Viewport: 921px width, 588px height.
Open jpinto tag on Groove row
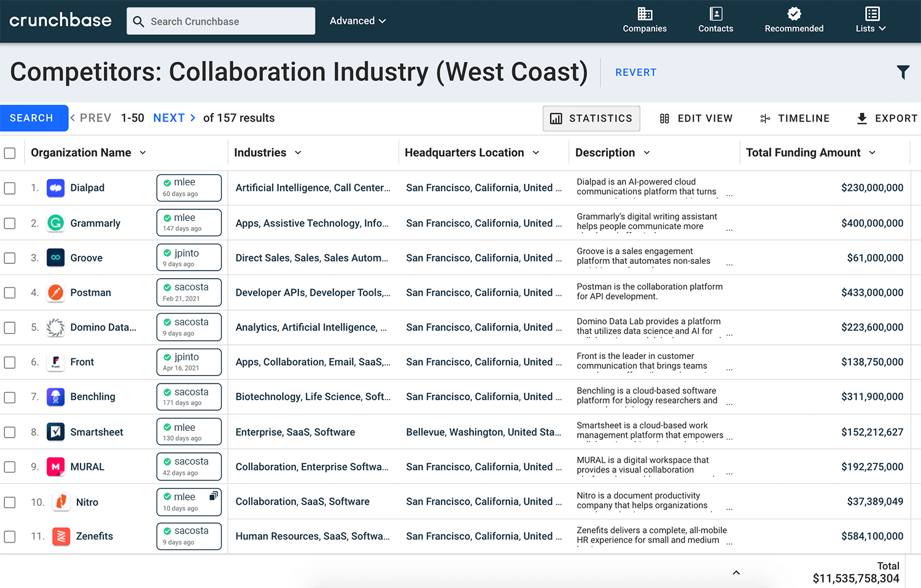pyautogui.click(x=189, y=257)
